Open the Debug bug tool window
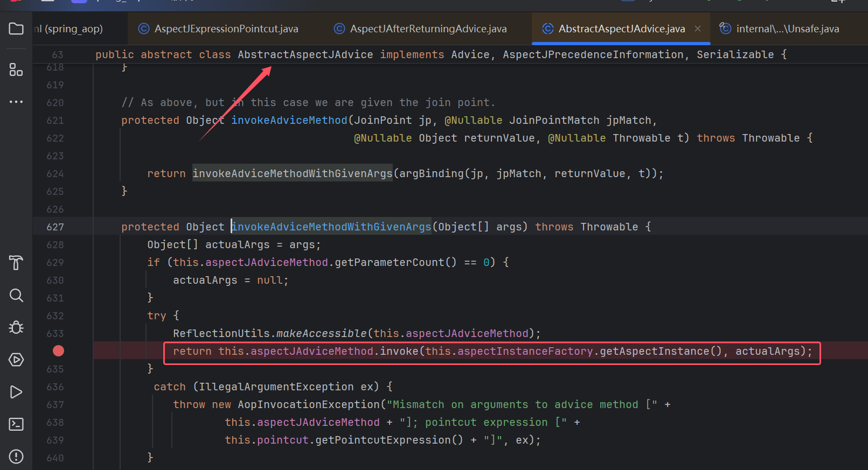The image size is (868, 470). (16, 327)
